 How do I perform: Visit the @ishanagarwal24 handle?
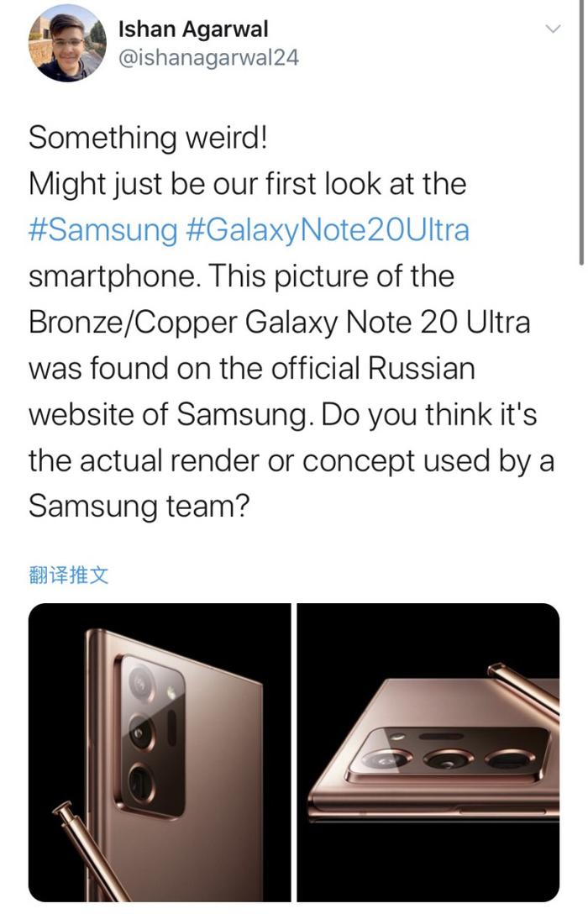click(x=208, y=58)
